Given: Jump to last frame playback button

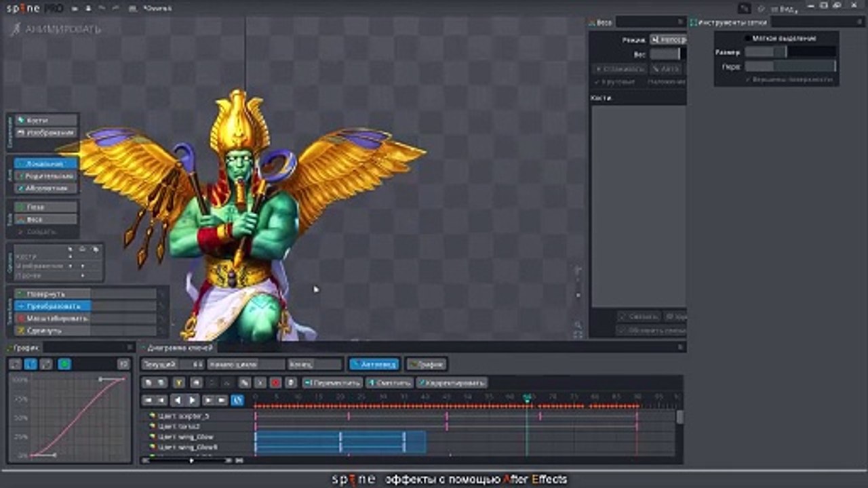Looking at the screenshot, I should [x=221, y=400].
